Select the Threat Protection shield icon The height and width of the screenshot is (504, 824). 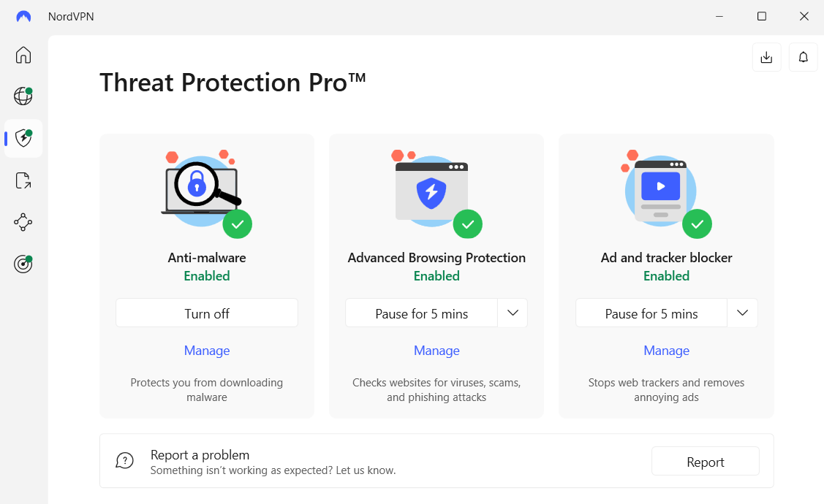tap(23, 138)
